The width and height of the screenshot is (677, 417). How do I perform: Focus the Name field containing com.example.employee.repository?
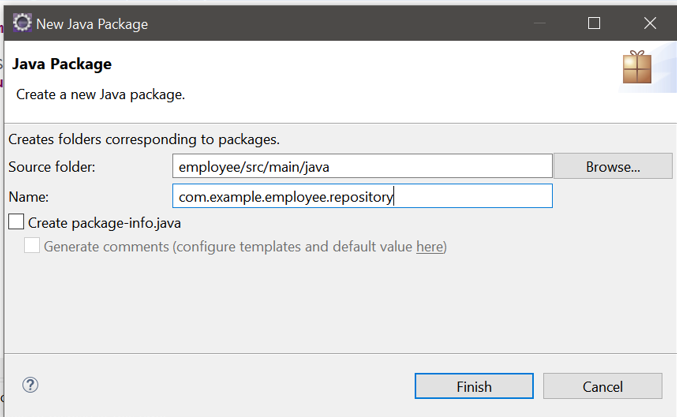362,196
